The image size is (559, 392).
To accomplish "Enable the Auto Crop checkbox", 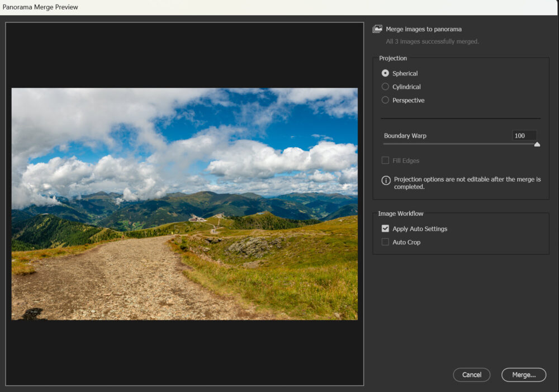I will [385, 242].
